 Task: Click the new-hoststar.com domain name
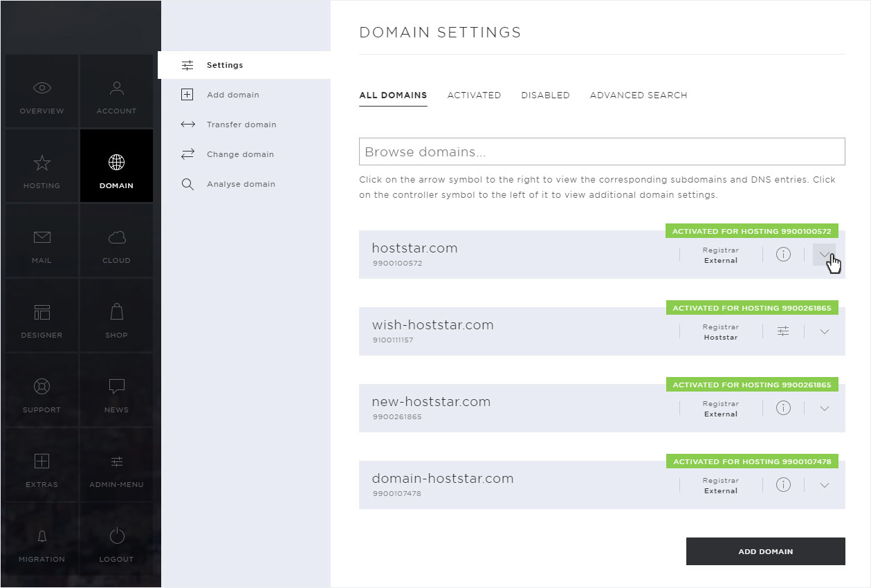[x=431, y=402]
